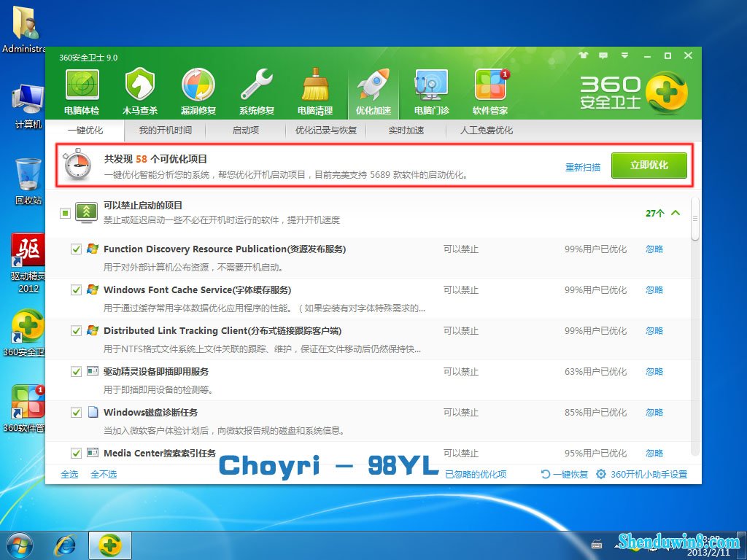Viewport: 747px width, 560px height.
Task: Uncheck 驱动精灵设备即插即用服务 checkbox
Action: [x=76, y=371]
